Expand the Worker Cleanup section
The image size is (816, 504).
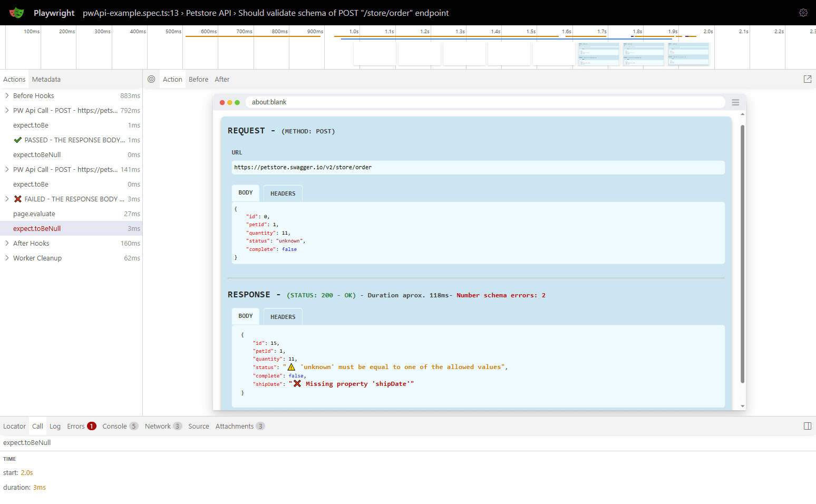click(6, 258)
